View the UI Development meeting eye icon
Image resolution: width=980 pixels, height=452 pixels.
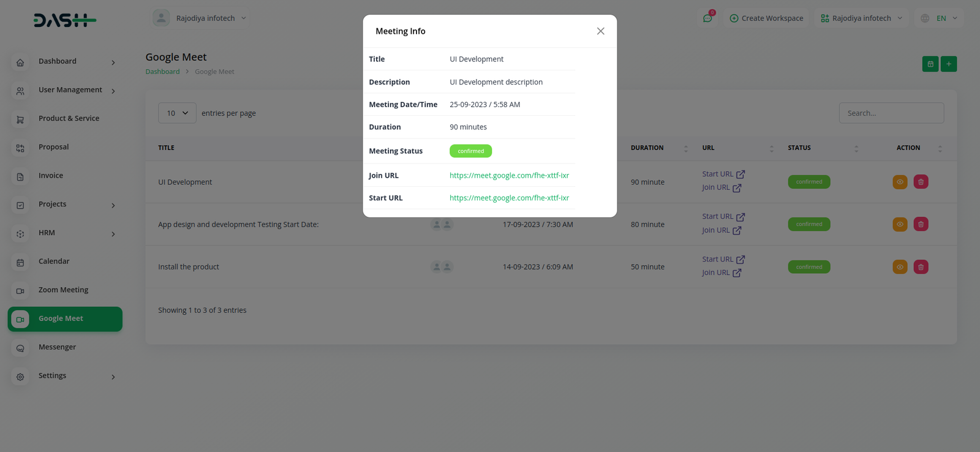[900, 182]
